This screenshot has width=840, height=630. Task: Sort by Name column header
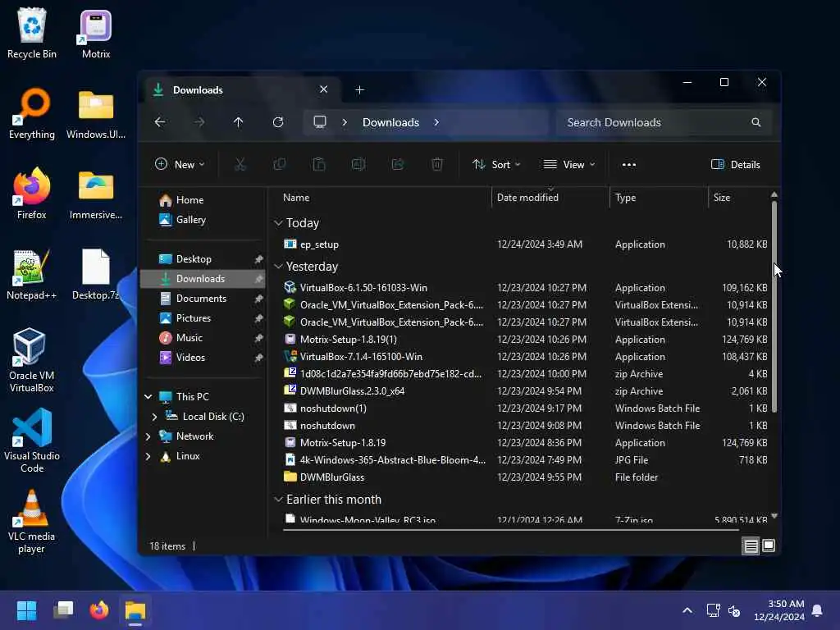296,198
